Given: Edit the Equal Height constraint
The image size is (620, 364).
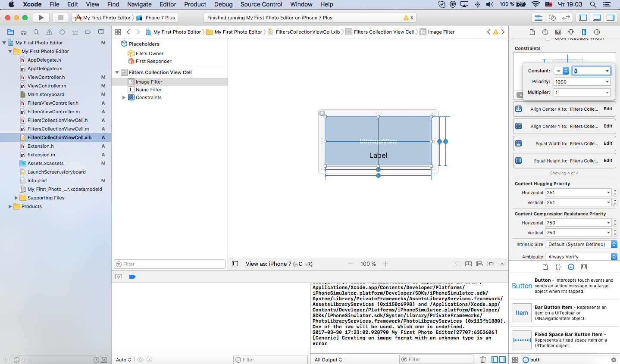Looking at the screenshot, I should (x=608, y=161).
